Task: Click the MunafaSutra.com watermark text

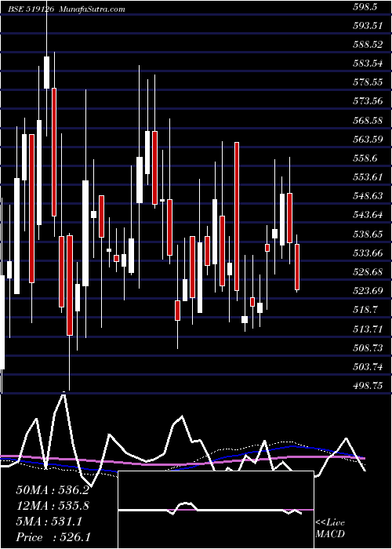Action: (x=93, y=9)
